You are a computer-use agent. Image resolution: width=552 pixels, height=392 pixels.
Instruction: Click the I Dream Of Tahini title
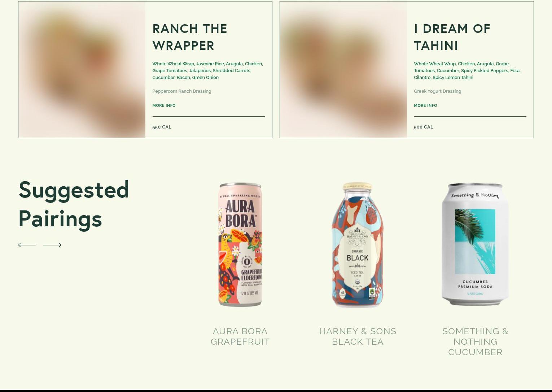click(452, 37)
